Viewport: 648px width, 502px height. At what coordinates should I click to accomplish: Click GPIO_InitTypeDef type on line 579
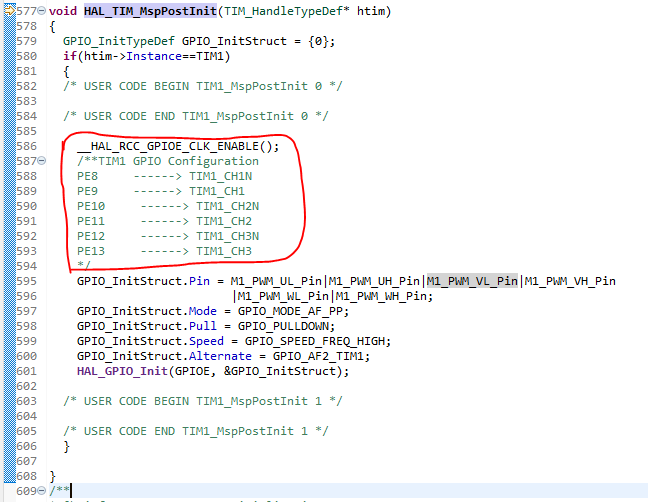119,41
